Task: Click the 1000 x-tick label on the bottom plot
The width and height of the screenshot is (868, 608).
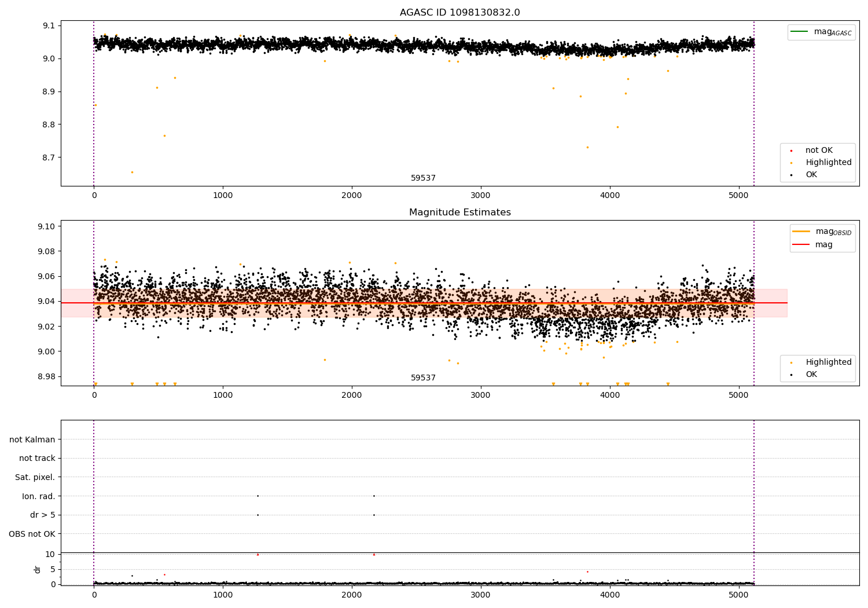Action: pos(223,595)
